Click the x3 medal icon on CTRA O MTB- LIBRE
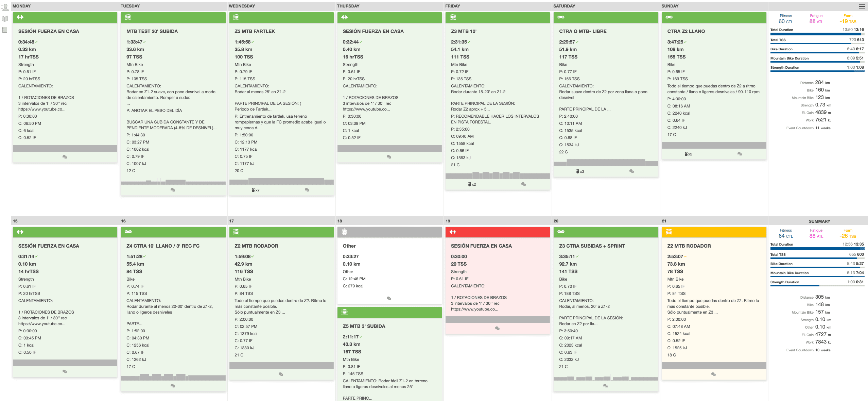The image size is (868, 401). click(x=580, y=171)
